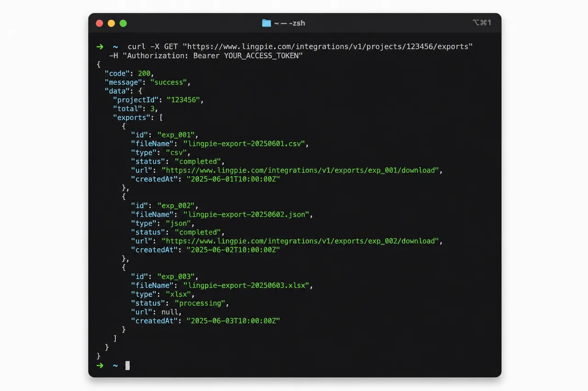Image resolution: width=588 pixels, height=391 pixels.
Task: Click the "total" value 3
Action: [x=153, y=109]
